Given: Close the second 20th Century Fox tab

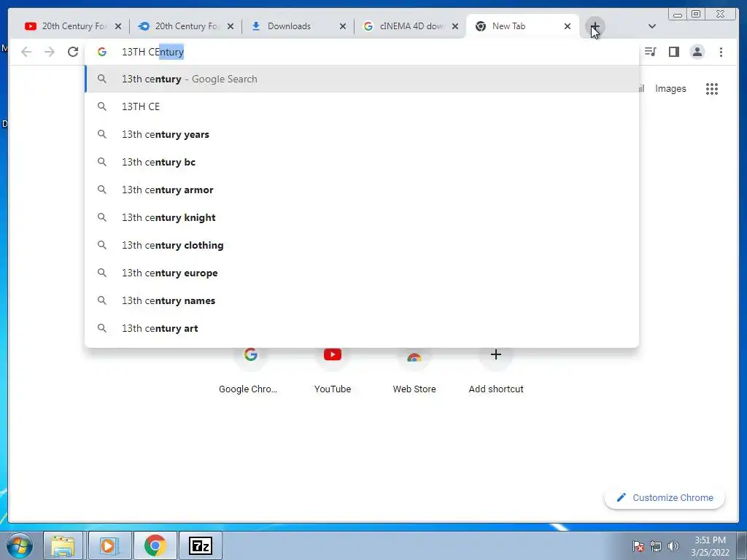Looking at the screenshot, I should click(x=231, y=26).
